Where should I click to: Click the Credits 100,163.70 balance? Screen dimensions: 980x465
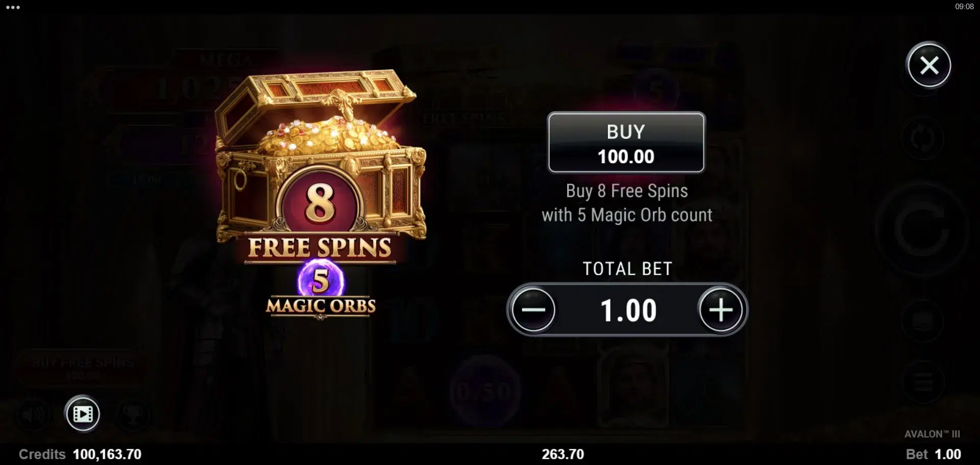[80, 454]
